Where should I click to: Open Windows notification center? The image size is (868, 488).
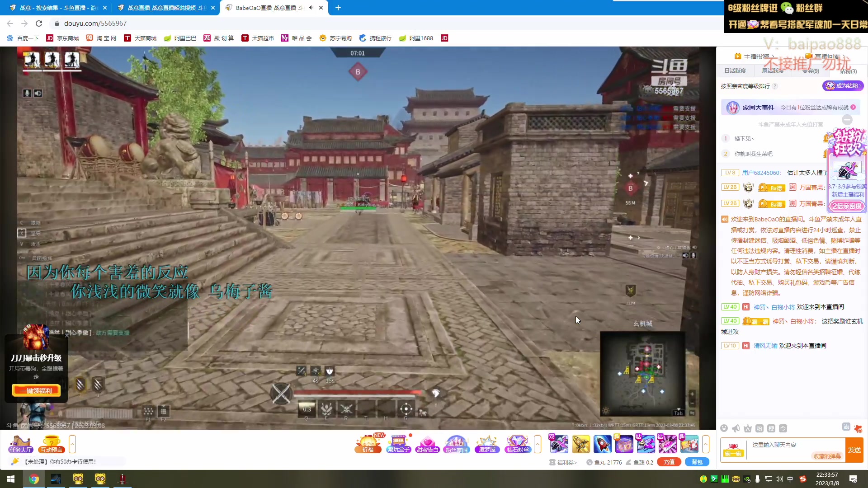[x=853, y=479]
